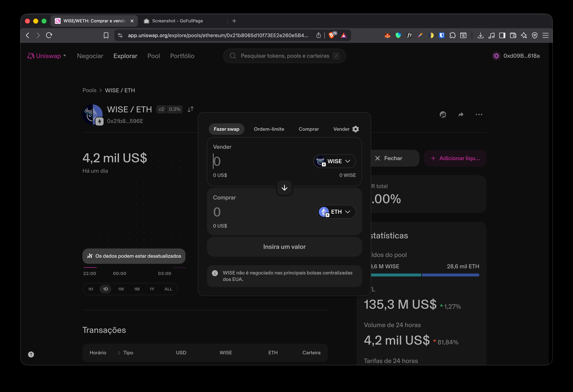Toggle the browser sidebar panel icon
The height and width of the screenshot is (392, 573).
[x=502, y=36]
